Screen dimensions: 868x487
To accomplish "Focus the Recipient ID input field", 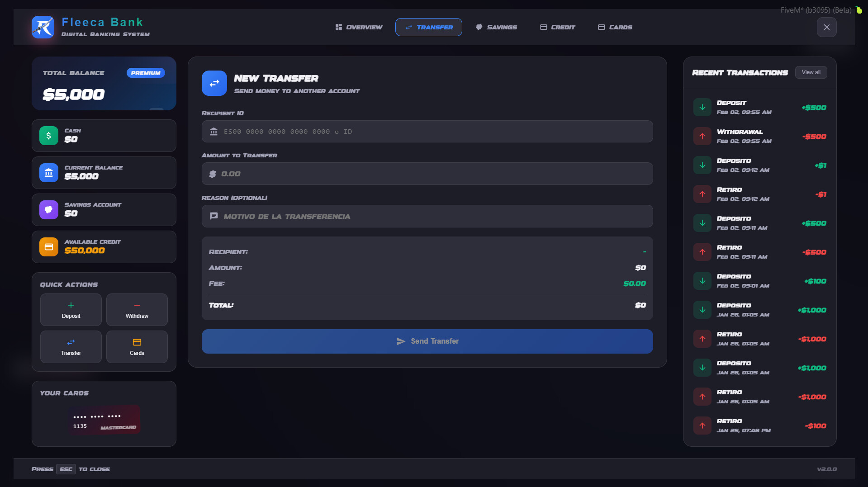I will coord(427,132).
